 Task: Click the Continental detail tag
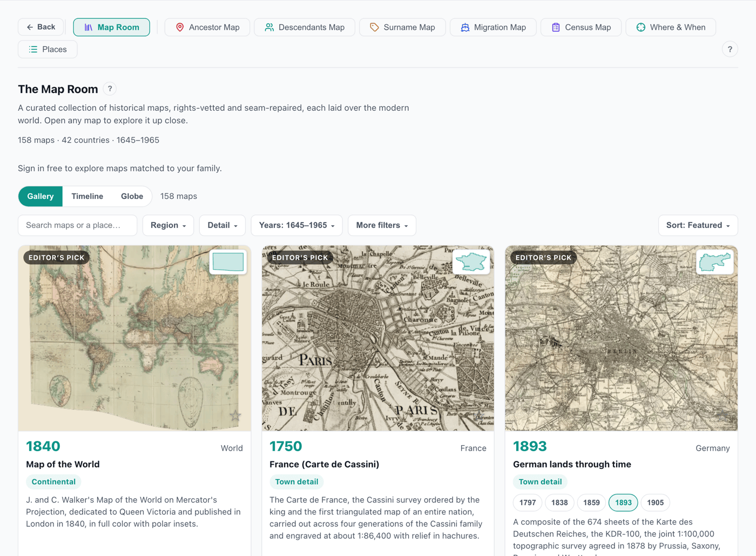(53, 481)
